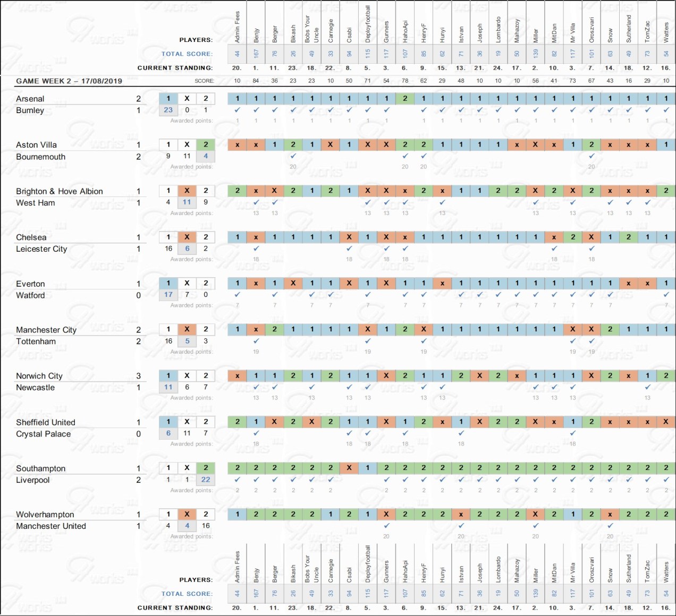The image size is (676, 616).
Task: Click Oroszvari's checkmark in Manchester City row
Action: click(x=591, y=341)
